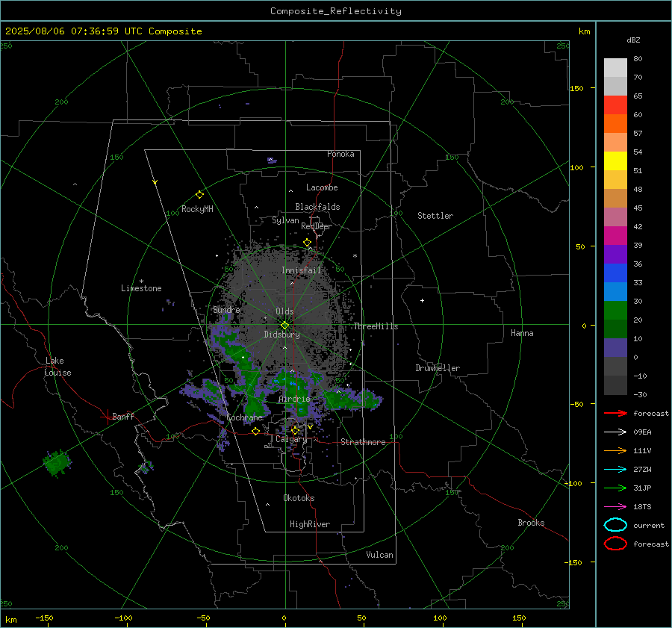Click the cyan current ellipse icon

(615, 525)
